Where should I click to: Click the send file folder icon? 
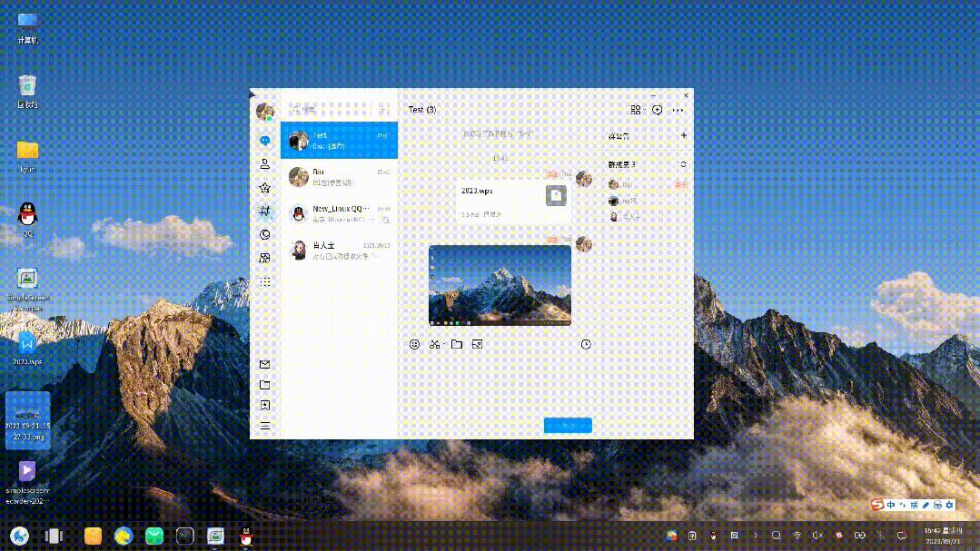click(x=457, y=344)
